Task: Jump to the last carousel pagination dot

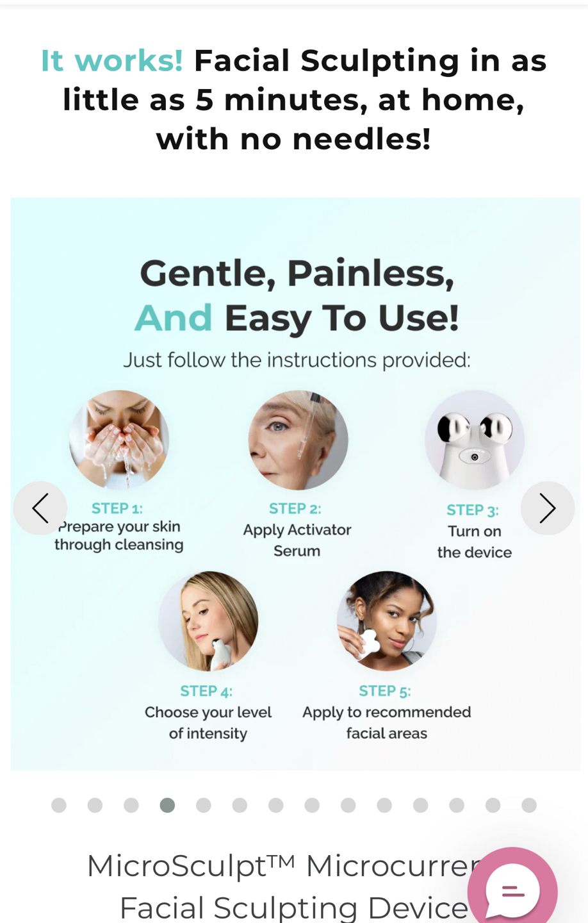Action: pos(529,805)
